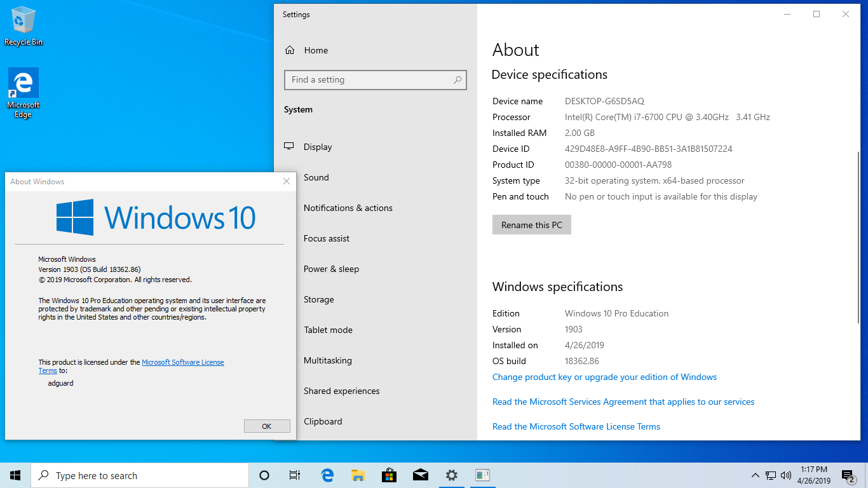Screen dimensions: 868x488
Task: Click Version 1903 (OS Build 18362.86) text in winver
Action: (90, 269)
